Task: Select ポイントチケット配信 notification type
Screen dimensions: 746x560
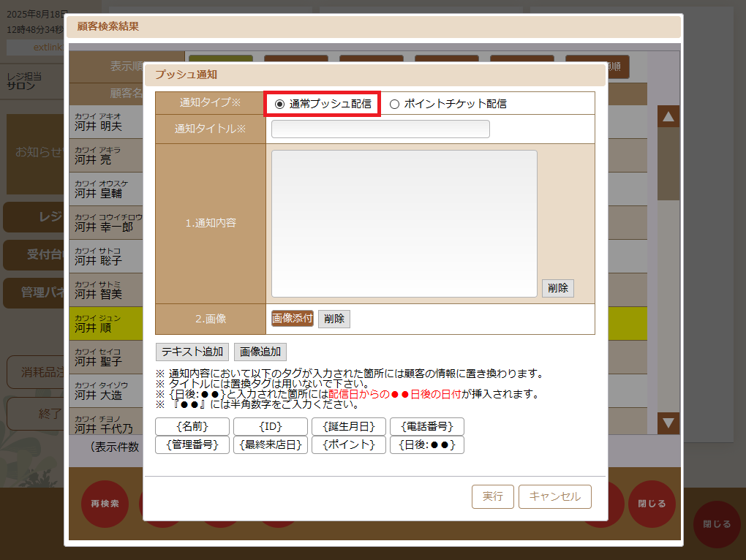Action: coord(396,103)
